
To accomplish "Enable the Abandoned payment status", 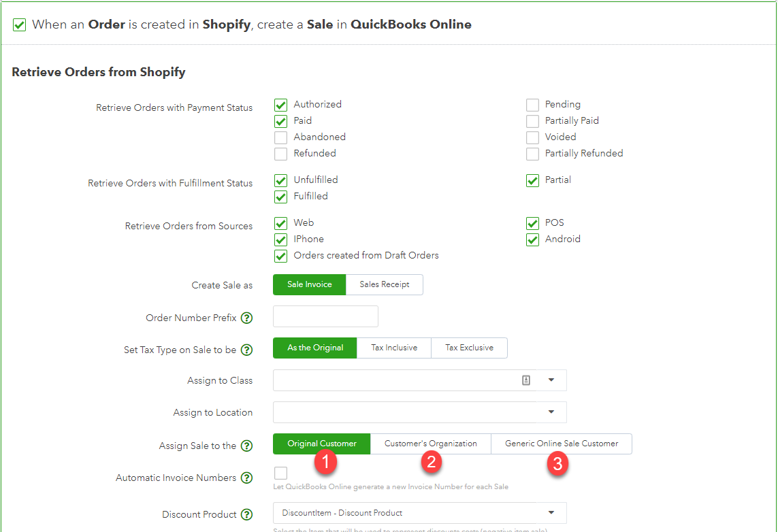I will [x=281, y=137].
